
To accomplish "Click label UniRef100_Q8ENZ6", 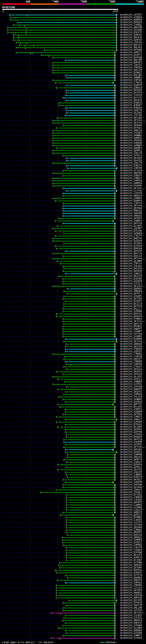I will (x=131, y=289).
